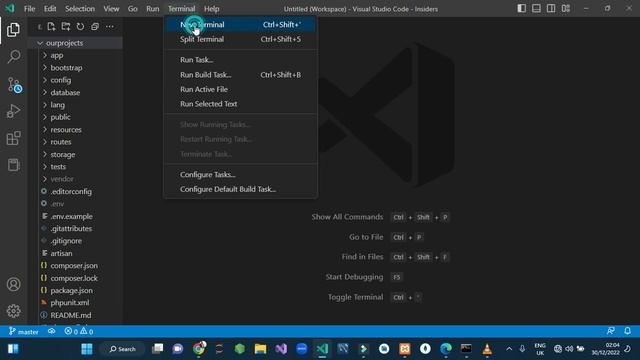Image resolution: width=640 pixels, height=360 pixels.
Task: Open the Go menu
Action: click(133, 9)
